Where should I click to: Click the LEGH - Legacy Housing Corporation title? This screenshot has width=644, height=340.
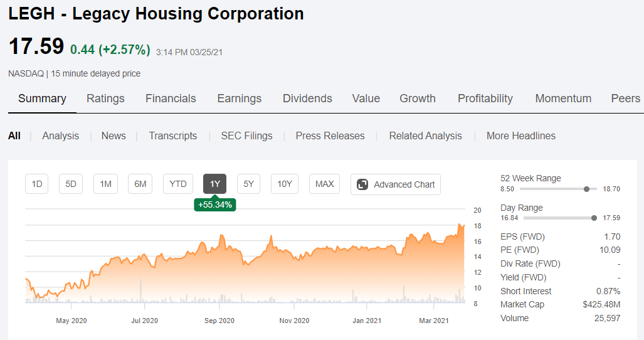156,14
